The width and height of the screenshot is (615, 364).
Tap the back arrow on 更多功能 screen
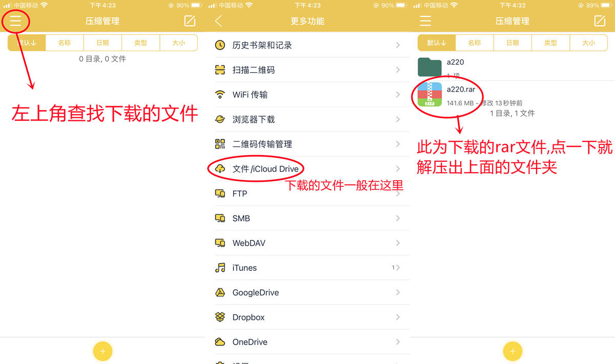219,21
